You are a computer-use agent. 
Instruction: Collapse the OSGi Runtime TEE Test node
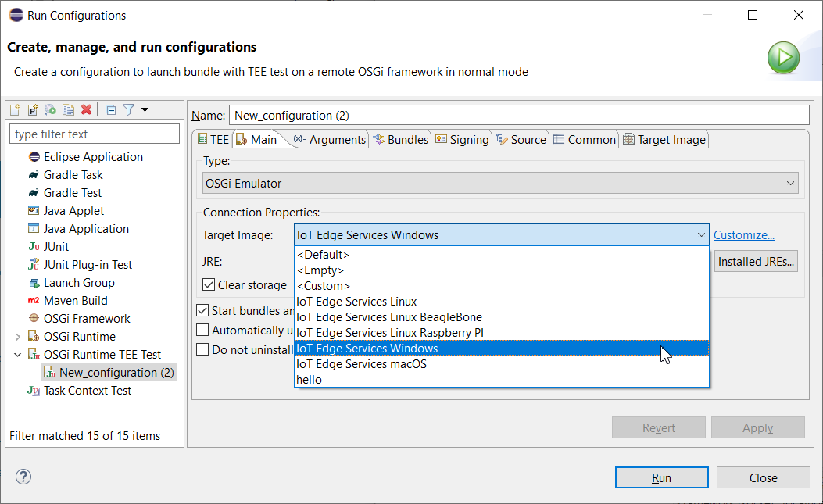17,355
